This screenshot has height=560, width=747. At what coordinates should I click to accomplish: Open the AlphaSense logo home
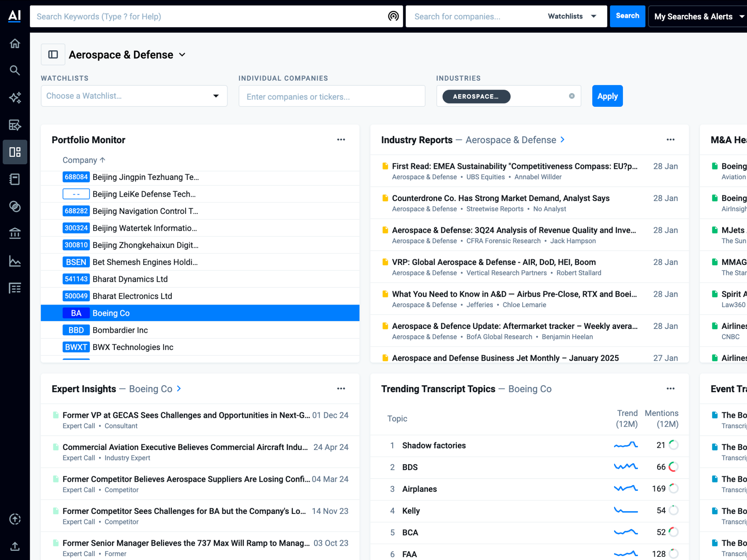15,16
